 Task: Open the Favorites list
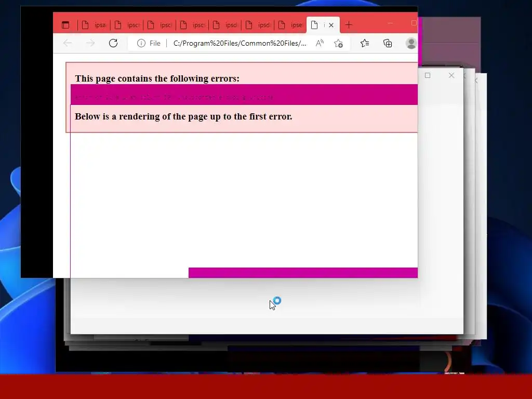point(365,43)
